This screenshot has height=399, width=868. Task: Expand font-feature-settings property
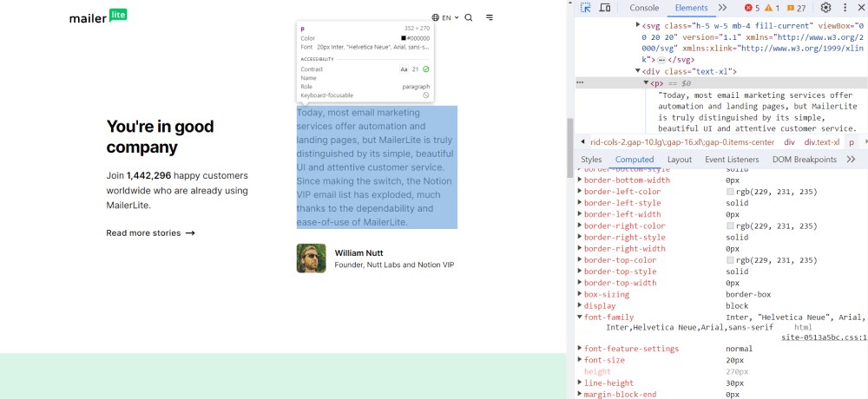(x=580, y=349)
